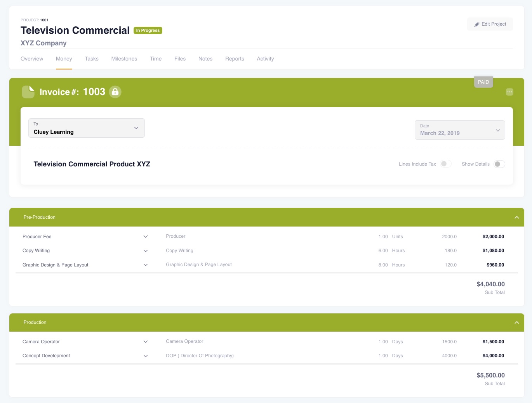
Task: Switch to the Tasks tab
Action: tap(92, 59)
